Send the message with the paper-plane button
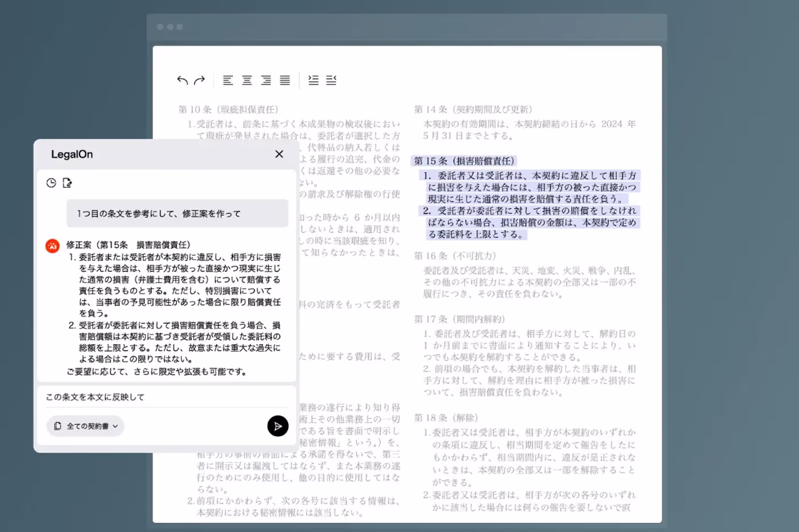Viewport: 799px width, 532px height. [278, 426]
